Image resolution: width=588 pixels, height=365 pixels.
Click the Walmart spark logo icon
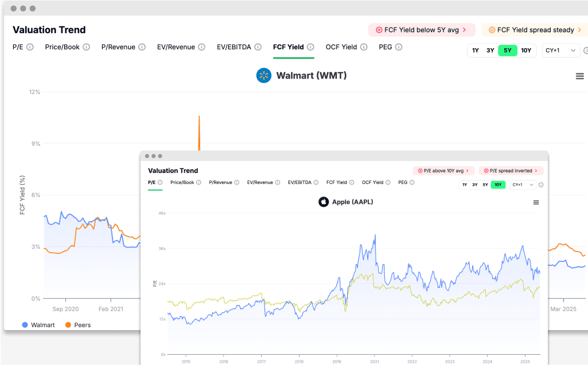coord(264,75)
